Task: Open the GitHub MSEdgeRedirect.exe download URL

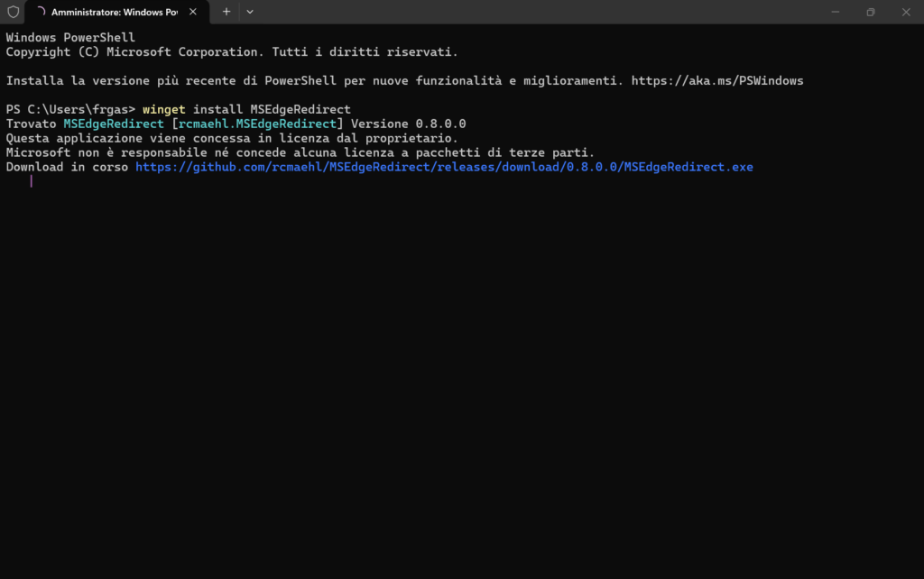Action: tap(444, 167)
